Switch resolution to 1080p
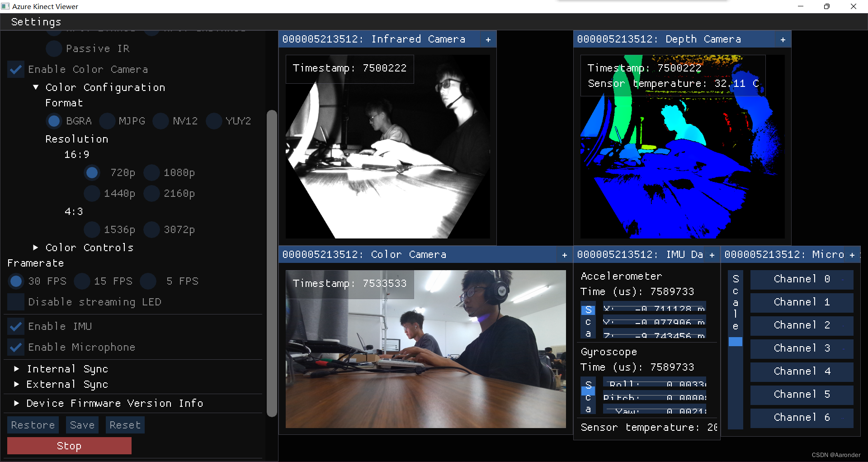 (x=151, y=173)
